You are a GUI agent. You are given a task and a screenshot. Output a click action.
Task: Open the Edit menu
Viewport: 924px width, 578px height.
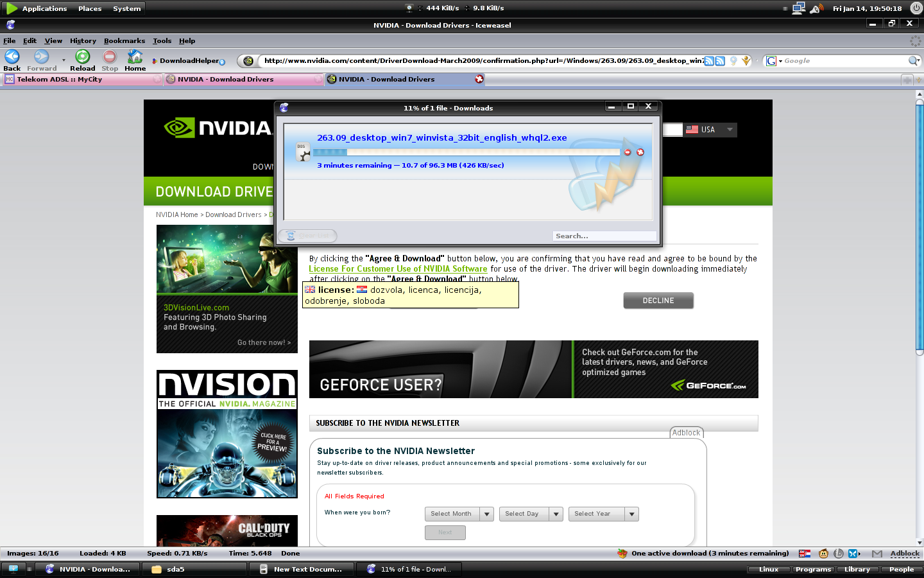coord(30,40)
